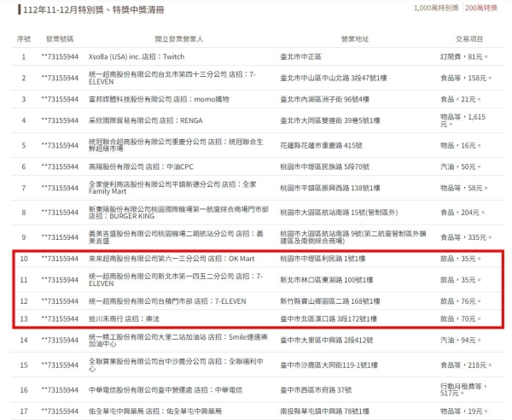Switch to the 1,000萬特別獎 tab
512x420 pixels.
(437, 8)
